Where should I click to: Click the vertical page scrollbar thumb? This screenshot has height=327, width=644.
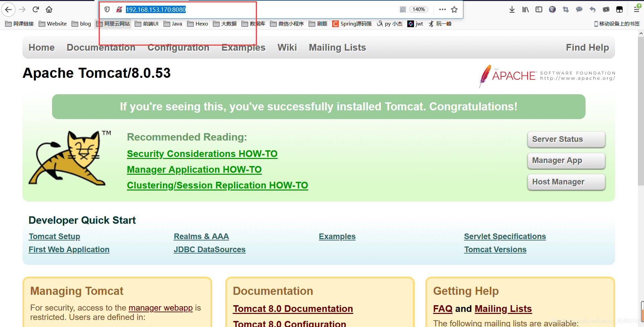click(x=641, y=111)
